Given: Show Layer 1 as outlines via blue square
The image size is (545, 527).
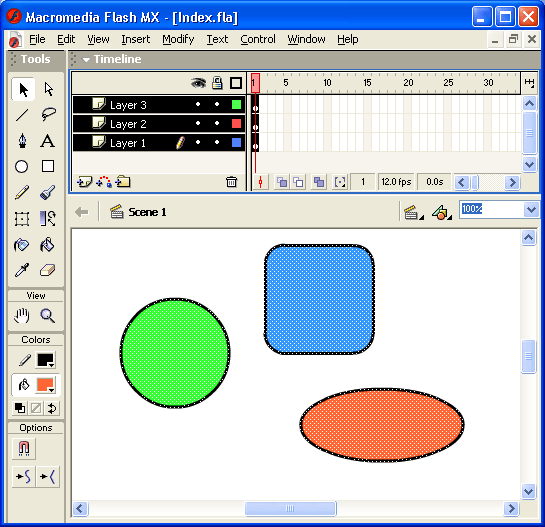Looking at the screenshot, I should click(x=236, y=143).
